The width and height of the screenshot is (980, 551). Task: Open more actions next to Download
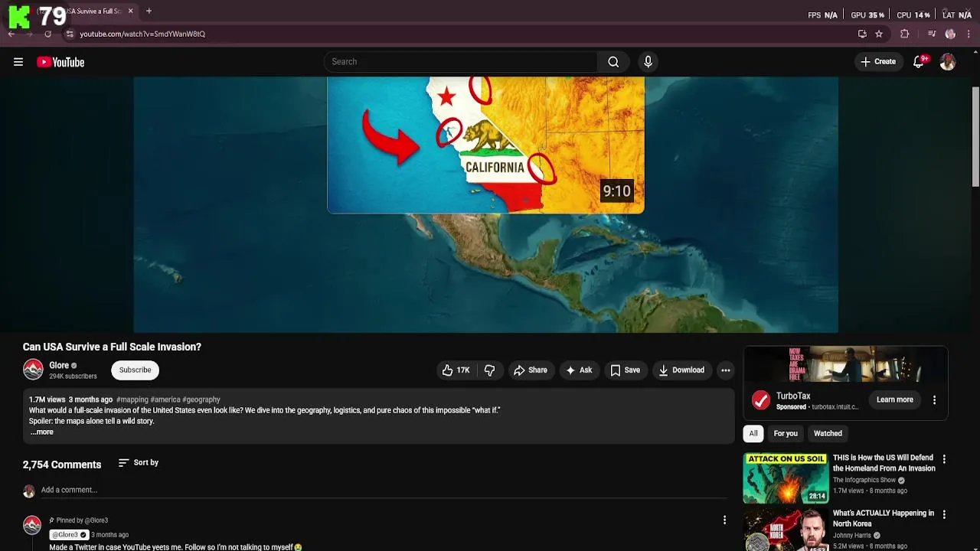coord(726,370)
